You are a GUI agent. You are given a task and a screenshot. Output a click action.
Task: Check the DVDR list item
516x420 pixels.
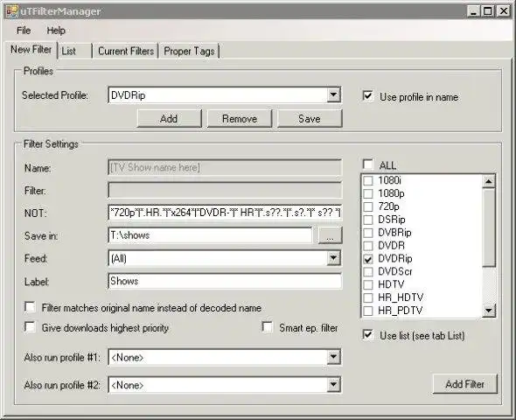368,246
